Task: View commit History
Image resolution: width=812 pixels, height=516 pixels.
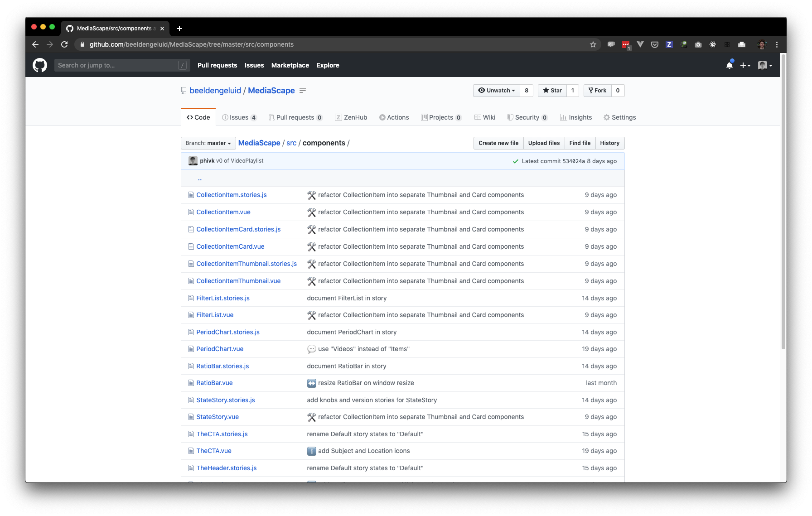Action: [x=610, y=143]
